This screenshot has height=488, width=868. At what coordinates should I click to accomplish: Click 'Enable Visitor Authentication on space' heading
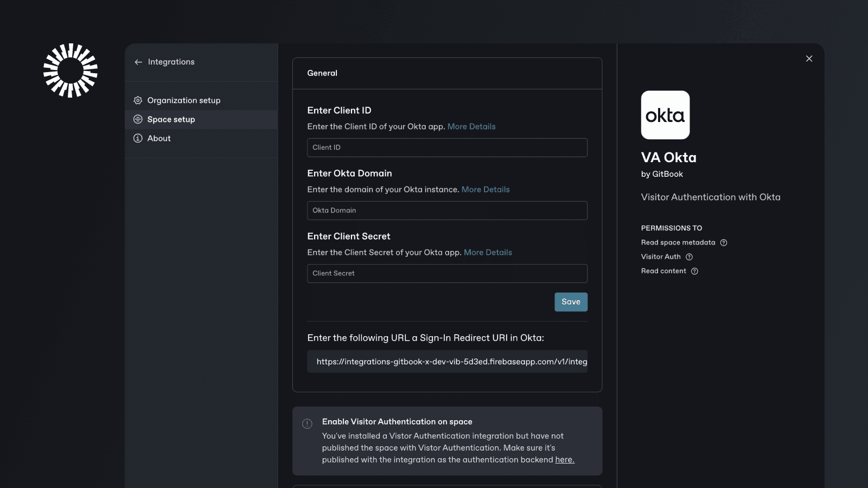click(x=397, y=422)
